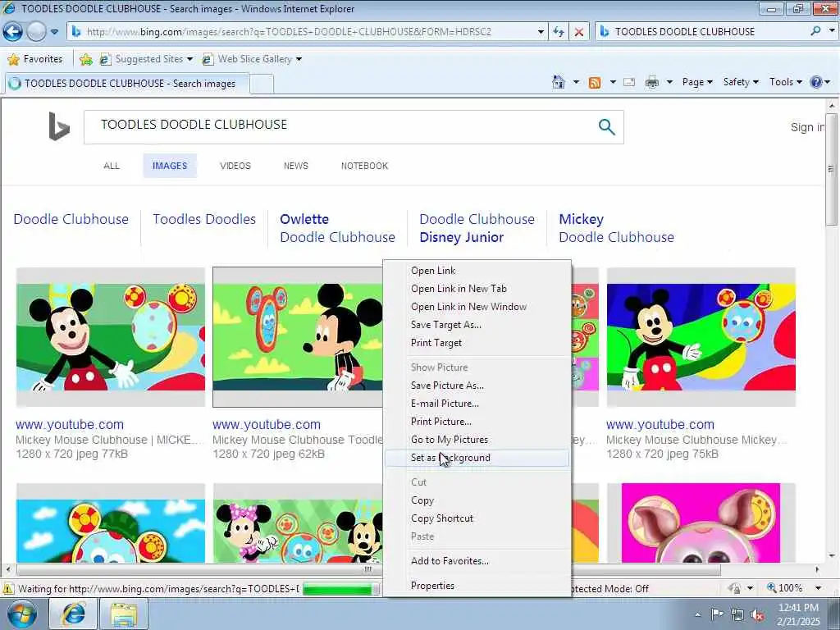The height and width of the screenshot is (630, 840).
Task: Click the Home icon in command bar
Action: click(x=559, y=82)
